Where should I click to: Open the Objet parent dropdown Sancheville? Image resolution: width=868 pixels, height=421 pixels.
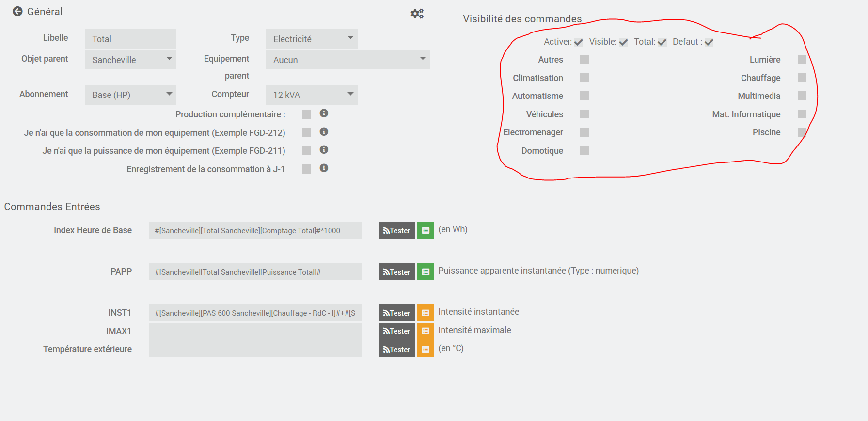[x=130, y=60]
